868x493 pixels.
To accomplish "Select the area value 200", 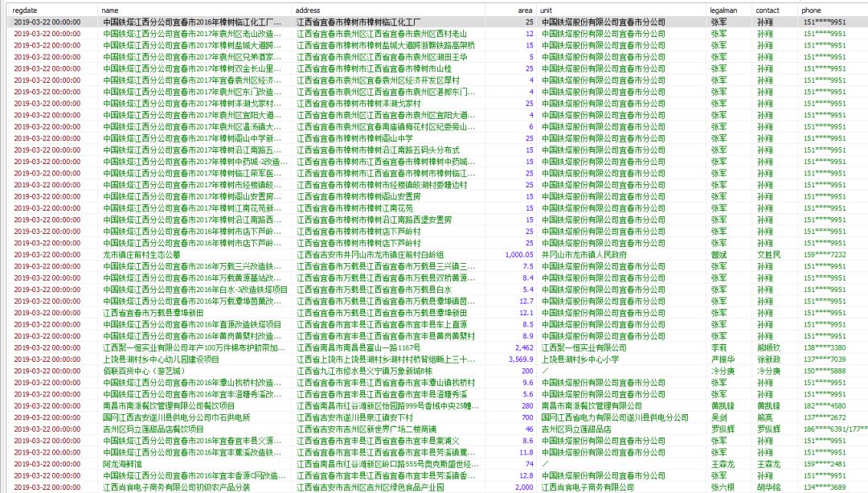I will click(527, 371).
